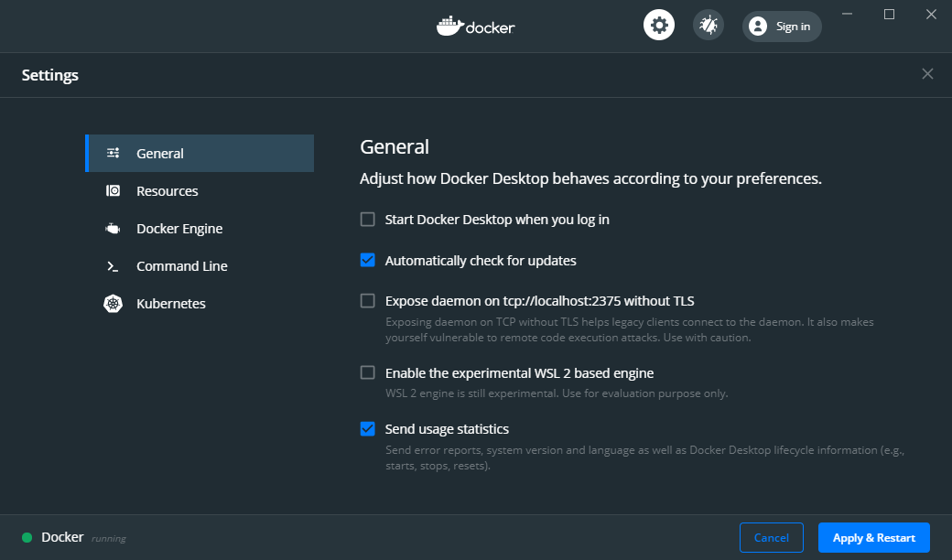Click the Resources sidebar icon

coord(114,190)
